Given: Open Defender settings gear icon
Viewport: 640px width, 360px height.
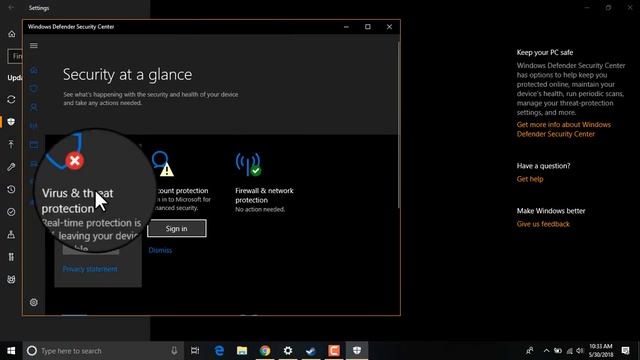Looking at the screenshot, I should [34, 302].
